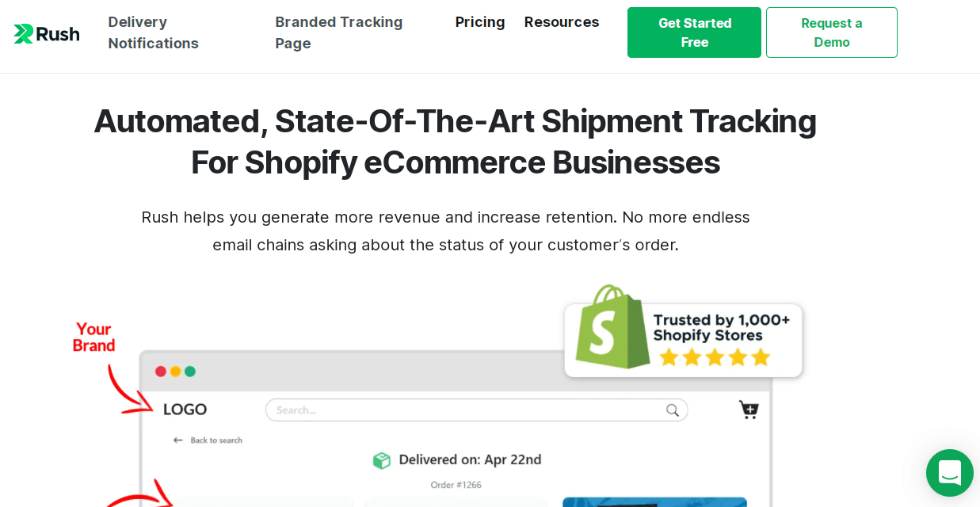Click Delivered on: Apr 22nd text
The width and height of the screenshot is (980, 507).
click(470, 459)
